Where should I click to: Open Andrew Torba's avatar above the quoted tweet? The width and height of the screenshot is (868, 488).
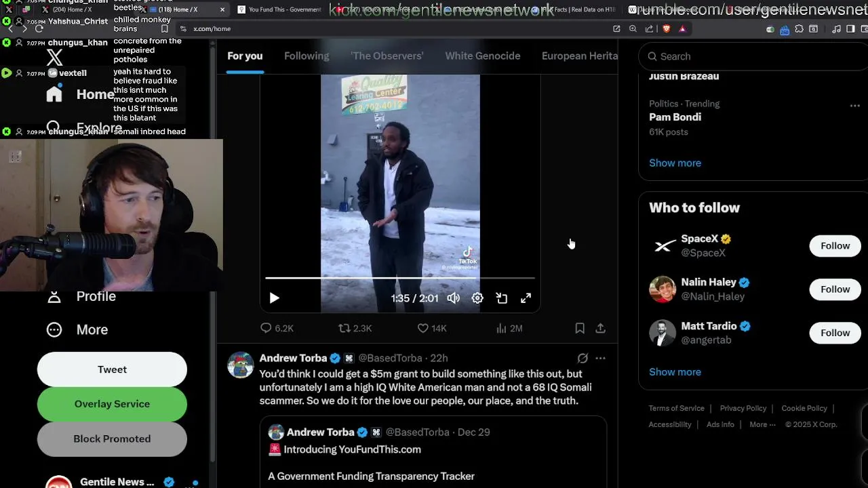(x=240, y=365)
